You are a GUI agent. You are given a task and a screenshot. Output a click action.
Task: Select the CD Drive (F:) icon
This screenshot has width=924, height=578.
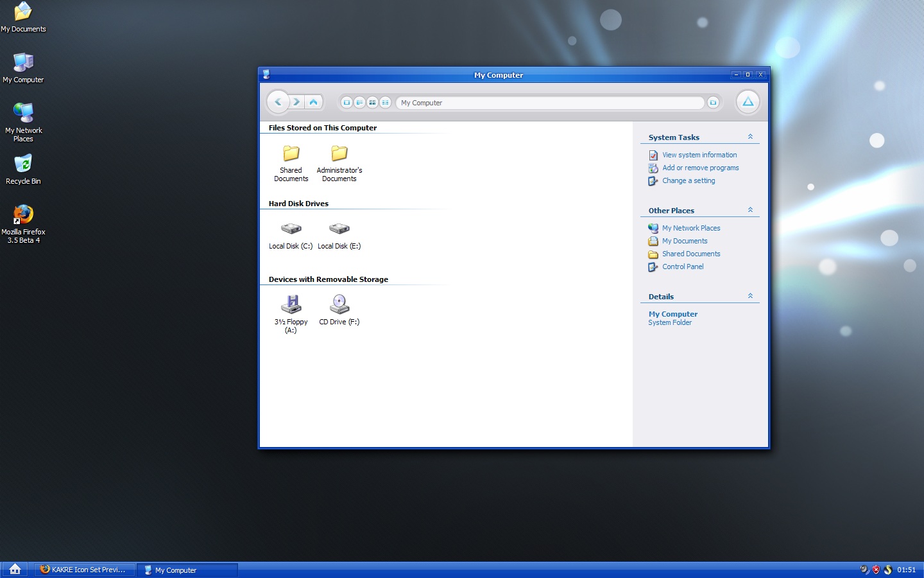pyautogui.click(x=339, y=304)
